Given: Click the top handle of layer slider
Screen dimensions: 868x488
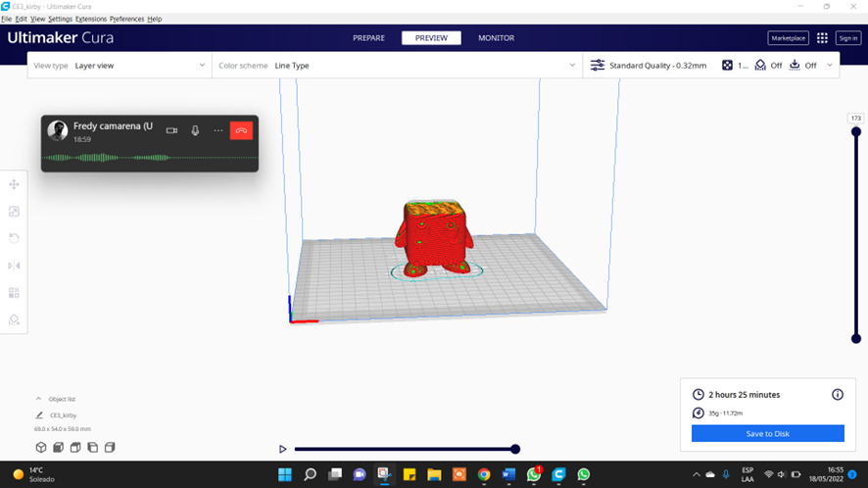Looking at the screenshot, I should pyautogui.click(x=856, y=132).
